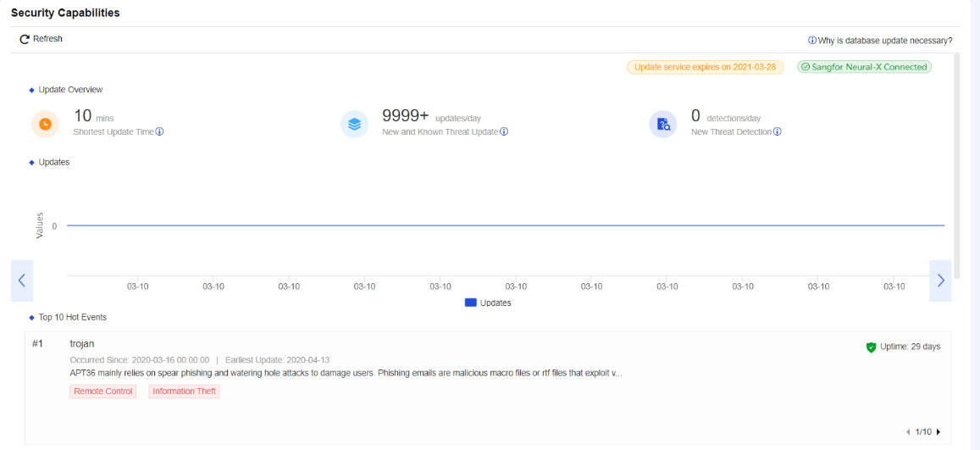Click info icon beside New and Known Threat Update

(504, 131)
